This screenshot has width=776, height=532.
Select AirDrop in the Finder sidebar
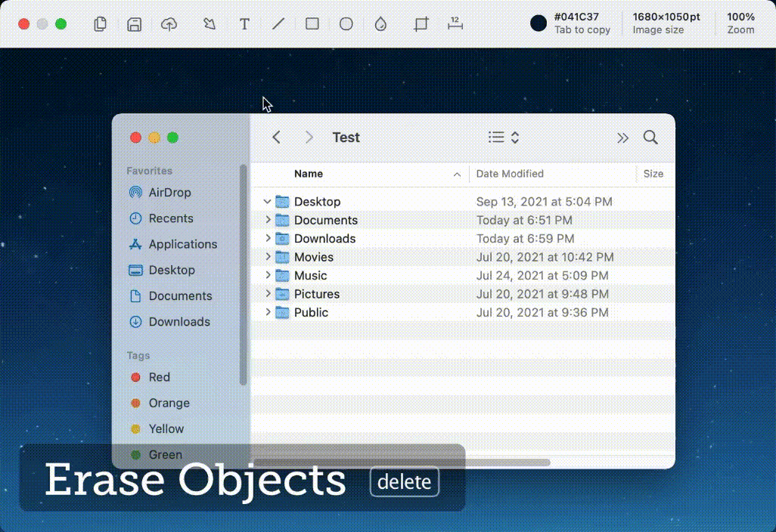point(169,193)
